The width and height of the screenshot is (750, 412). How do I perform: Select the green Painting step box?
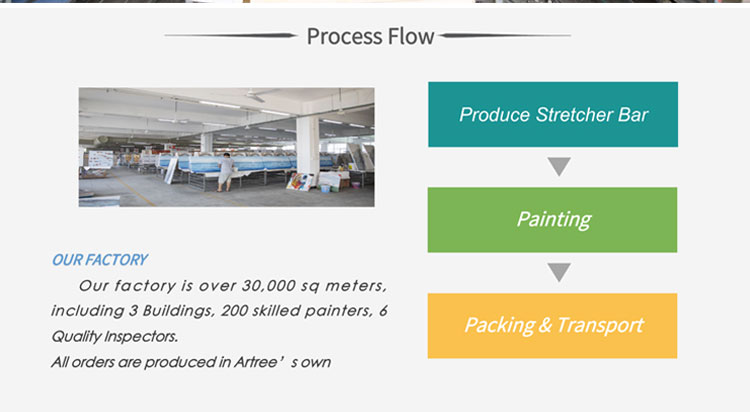552,220
